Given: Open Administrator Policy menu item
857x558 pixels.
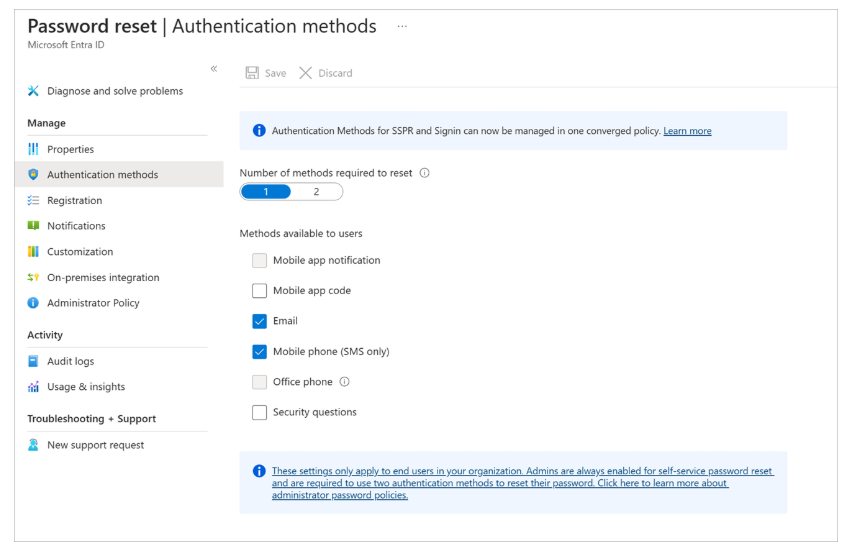Looking at the screenshot, I should coord(93,303).
